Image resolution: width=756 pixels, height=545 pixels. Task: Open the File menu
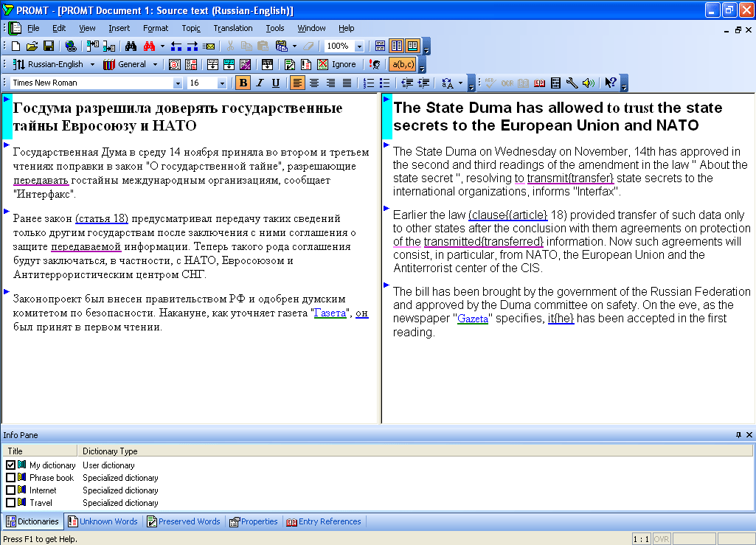pyautogui.click(x=33, y=28)
